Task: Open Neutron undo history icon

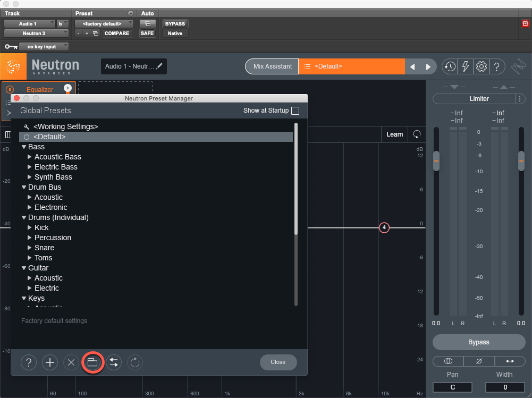Action: click(450, 66)
